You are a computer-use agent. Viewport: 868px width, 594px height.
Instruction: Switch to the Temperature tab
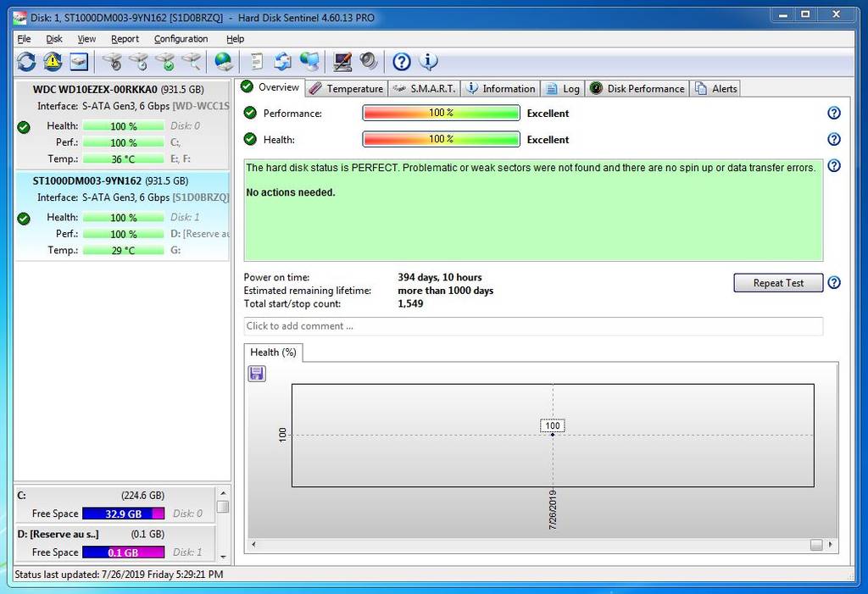tap(346, 88)
